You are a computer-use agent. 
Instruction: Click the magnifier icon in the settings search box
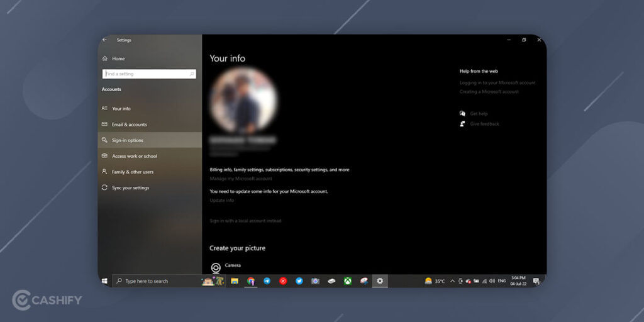pos(192,74)
